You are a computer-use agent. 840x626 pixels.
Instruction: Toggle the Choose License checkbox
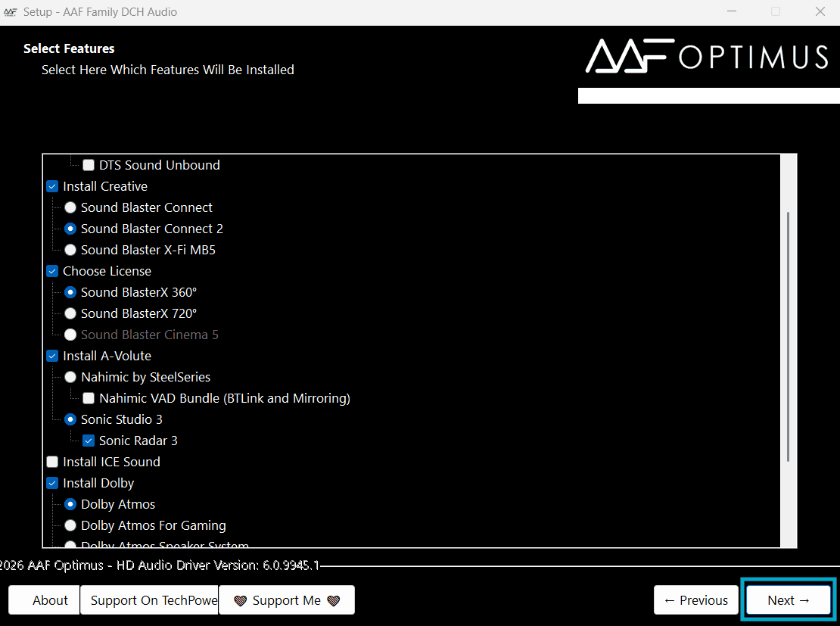(x=52, y=271)
